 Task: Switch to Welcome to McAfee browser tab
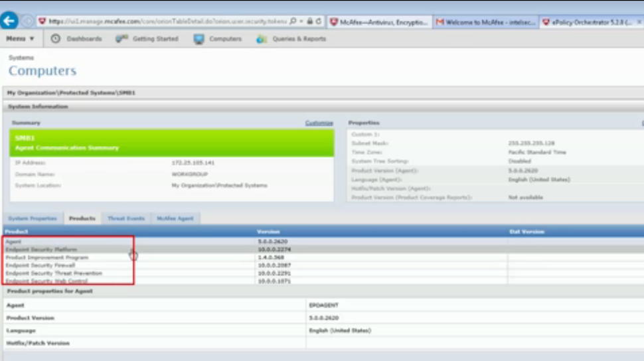pos(485,22)
